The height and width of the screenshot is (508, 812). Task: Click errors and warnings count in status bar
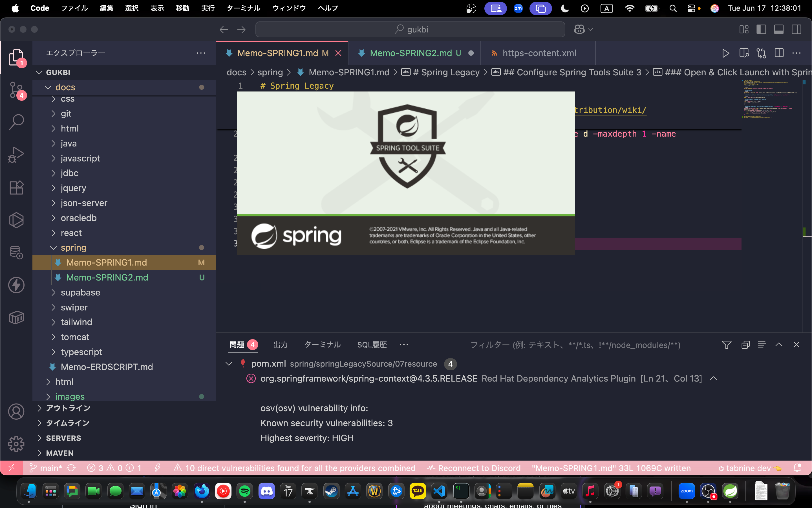114,468
